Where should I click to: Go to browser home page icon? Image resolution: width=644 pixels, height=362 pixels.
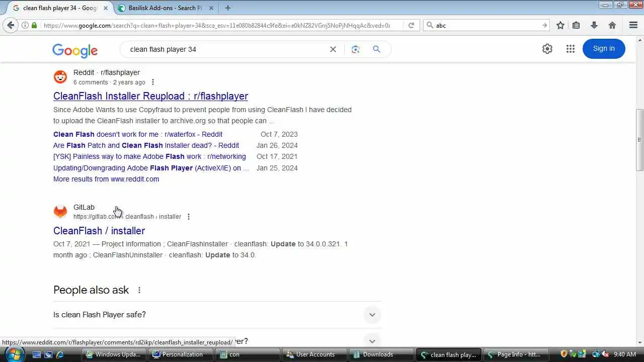pyautogui.click(x=612, y=25)
